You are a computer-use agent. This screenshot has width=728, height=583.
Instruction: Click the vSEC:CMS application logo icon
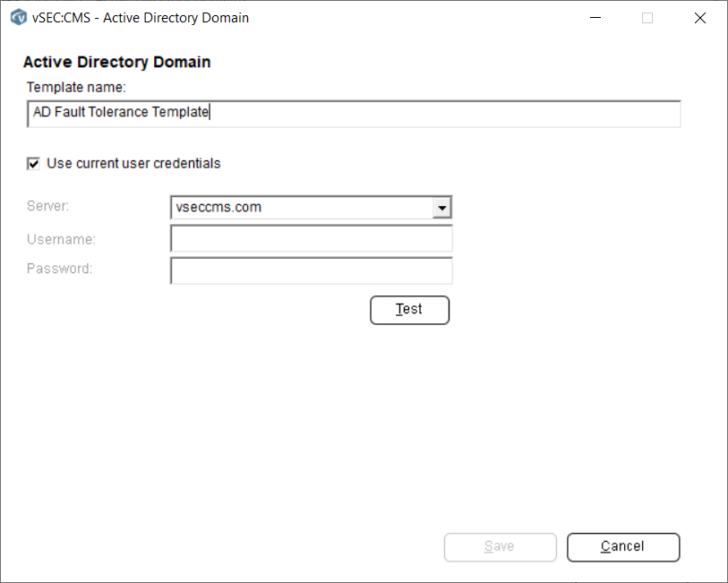tap(18, 17)
